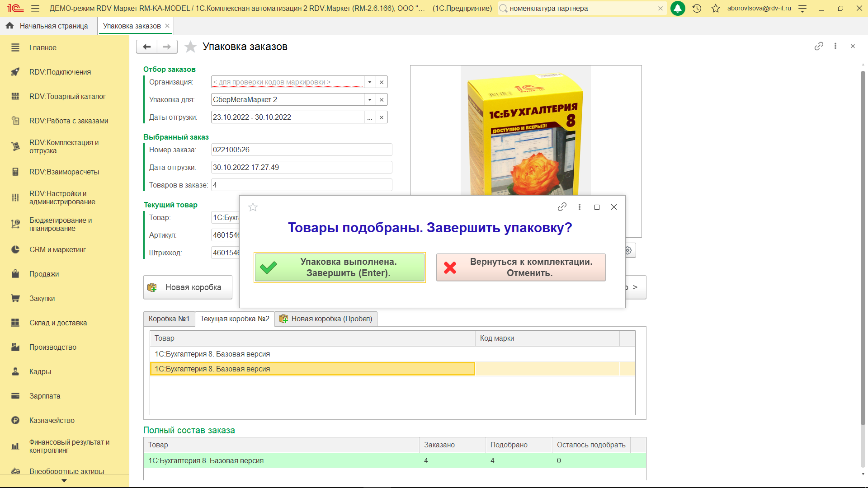
Task: Confirm Упаковка выполнена. Завершить button
Action: point(340,267)
